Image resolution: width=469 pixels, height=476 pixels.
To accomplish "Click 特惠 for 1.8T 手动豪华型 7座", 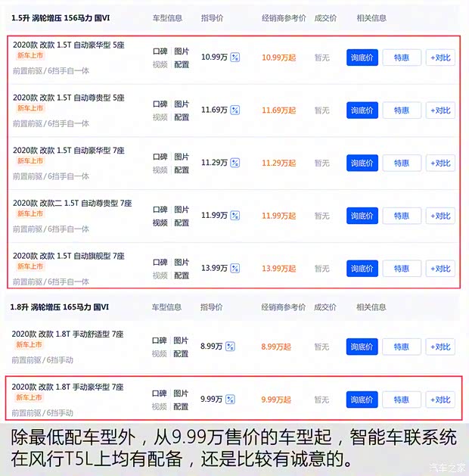I will click(x=402, y=400).
